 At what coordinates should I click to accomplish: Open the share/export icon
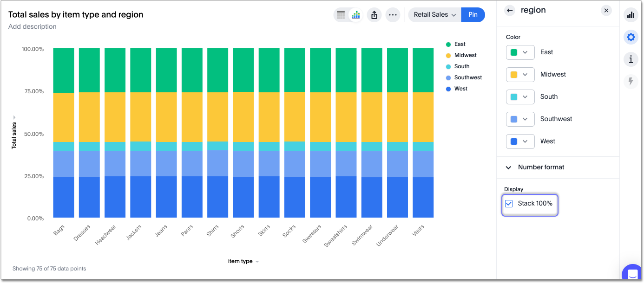pos(374,14)
